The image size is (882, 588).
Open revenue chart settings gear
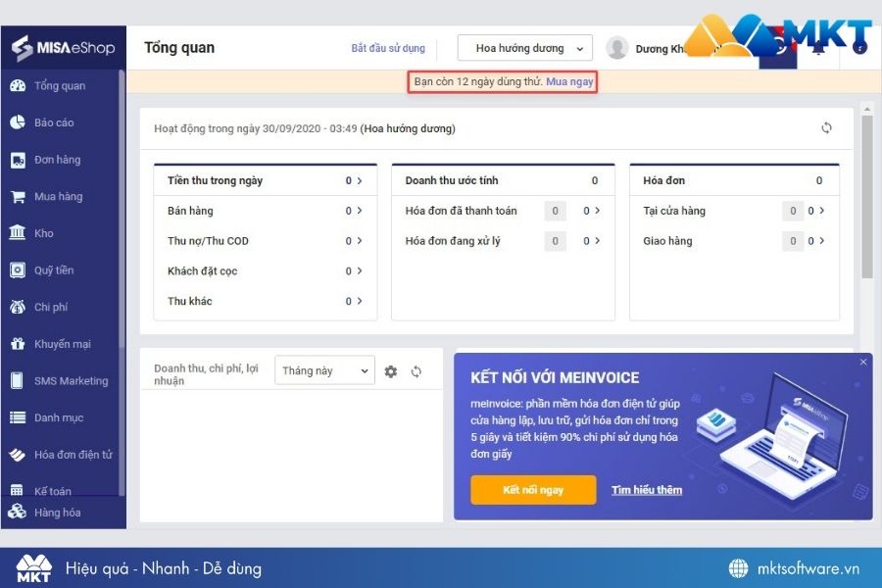(391, 371)
